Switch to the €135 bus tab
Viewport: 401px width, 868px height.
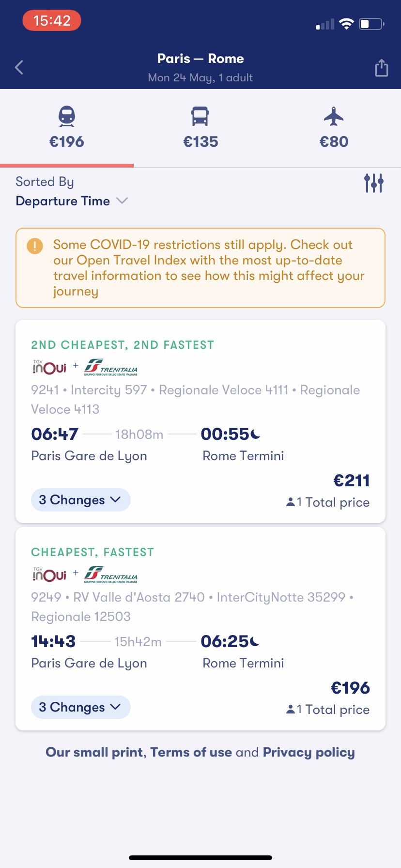(200, 141)
